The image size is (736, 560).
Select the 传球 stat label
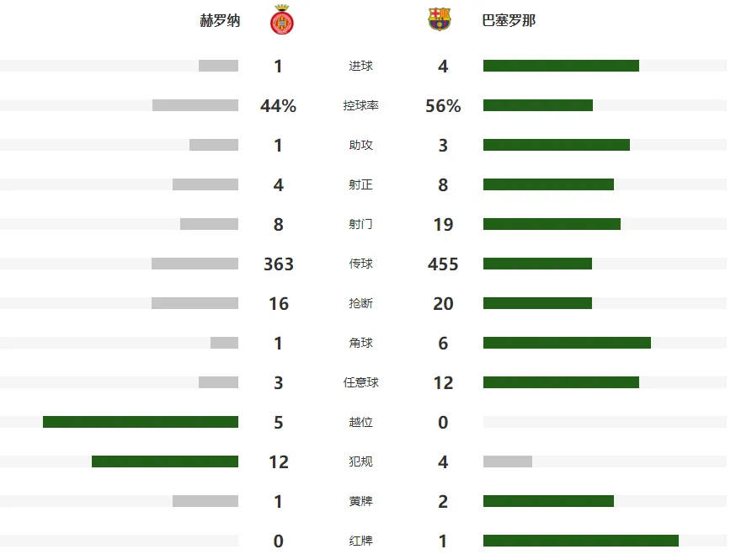[x=360, y=264]
